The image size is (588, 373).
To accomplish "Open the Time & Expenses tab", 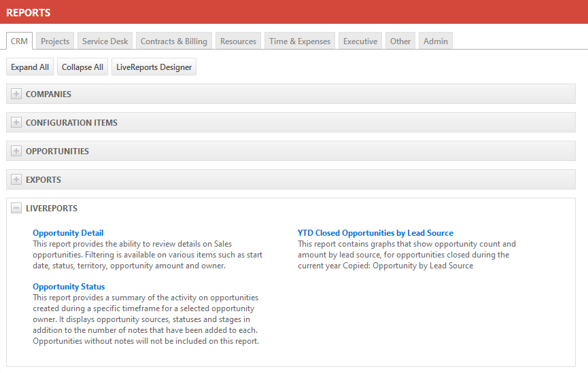I will coord(300,41).
